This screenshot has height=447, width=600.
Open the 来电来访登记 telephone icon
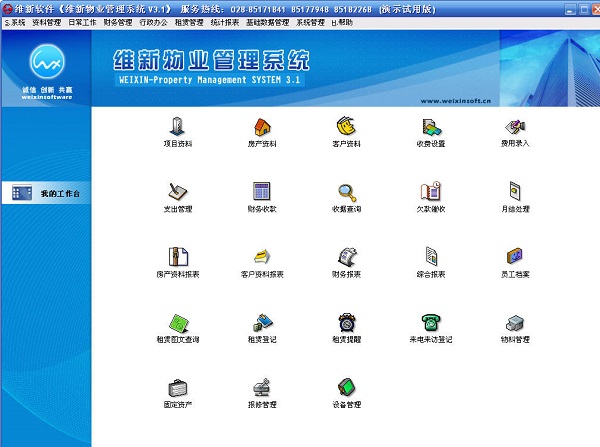[431, 322]
